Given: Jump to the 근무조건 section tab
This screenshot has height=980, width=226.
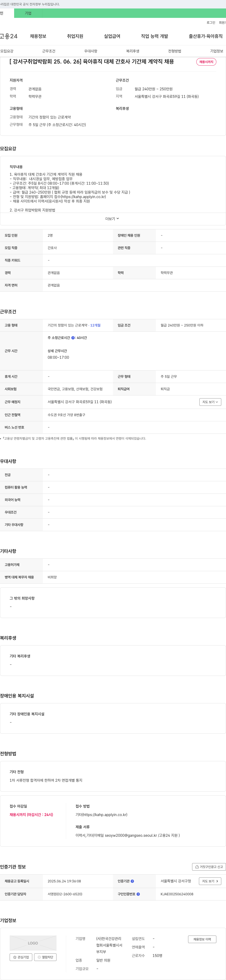Looking at the screenshot, I should coord(49,51).
